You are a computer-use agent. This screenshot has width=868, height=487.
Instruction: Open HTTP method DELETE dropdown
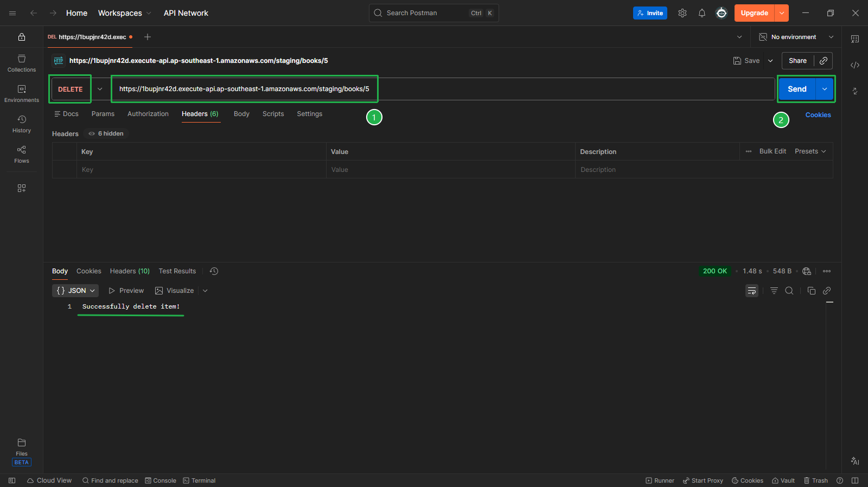pos(100,89)
